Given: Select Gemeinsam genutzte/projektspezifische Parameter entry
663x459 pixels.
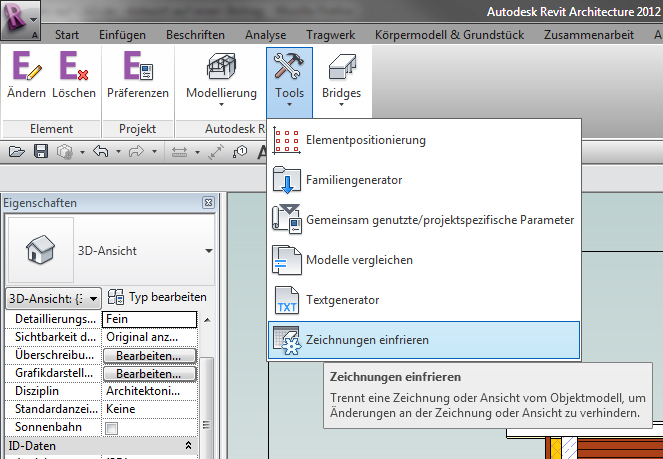Looking at the screenshot, I should 424,220.
